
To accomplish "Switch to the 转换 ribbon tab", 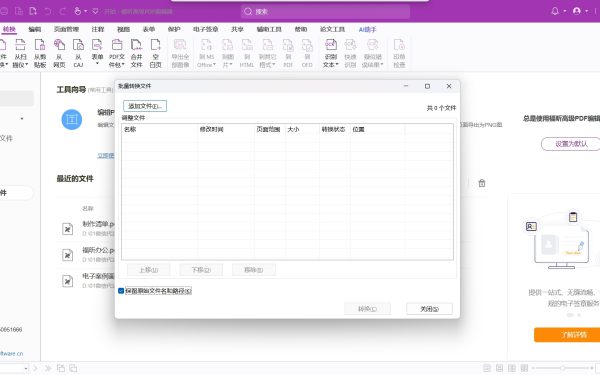I will (x=9, y=29).
